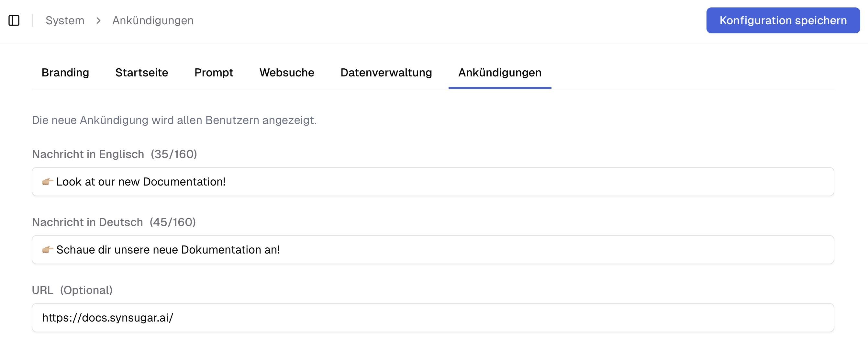Open System from the breadcrumb
The image size is (868, 340).
65,20
